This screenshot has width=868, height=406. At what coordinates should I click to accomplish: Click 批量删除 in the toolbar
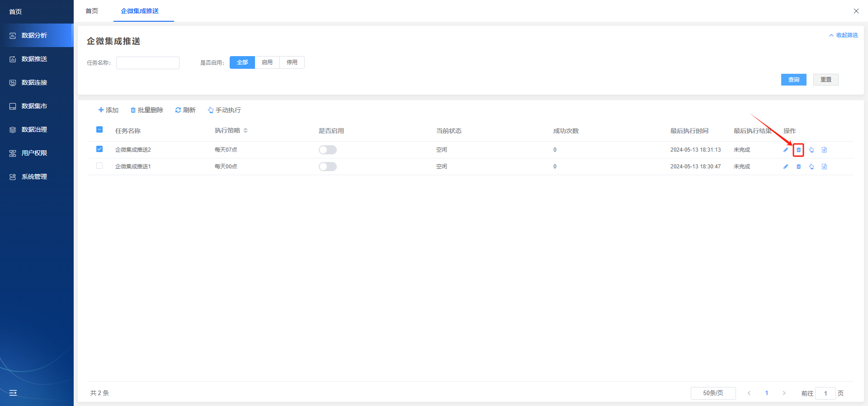point(147,110)
